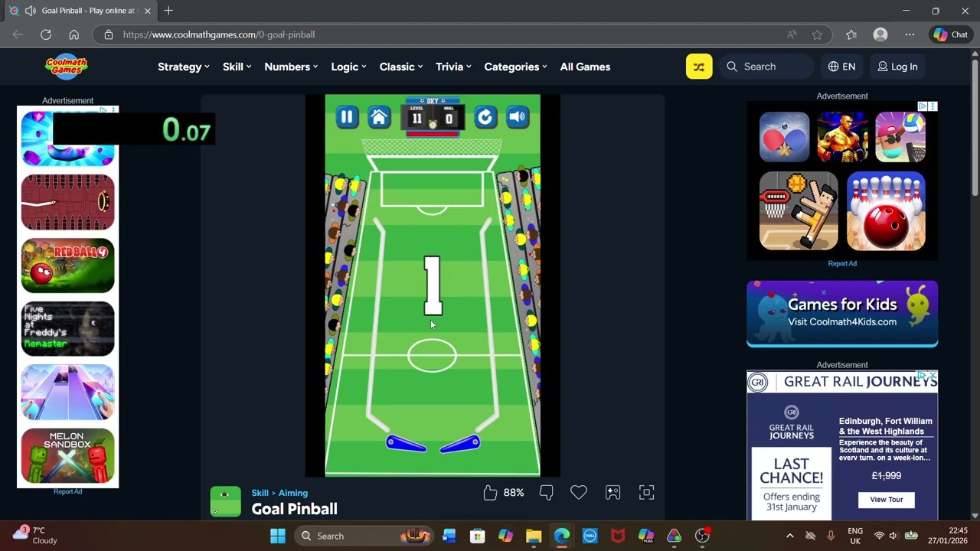
Task: Open the browser favorites list
Action: [851, 34]
